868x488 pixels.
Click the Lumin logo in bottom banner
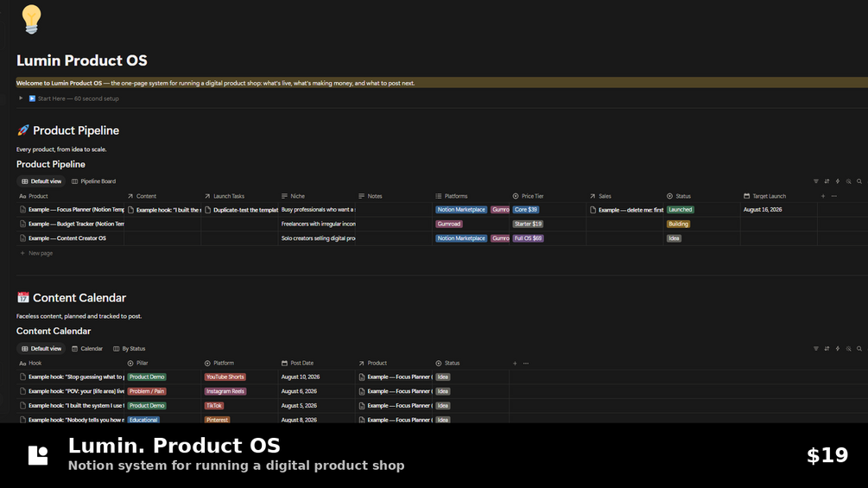point(38,455)
